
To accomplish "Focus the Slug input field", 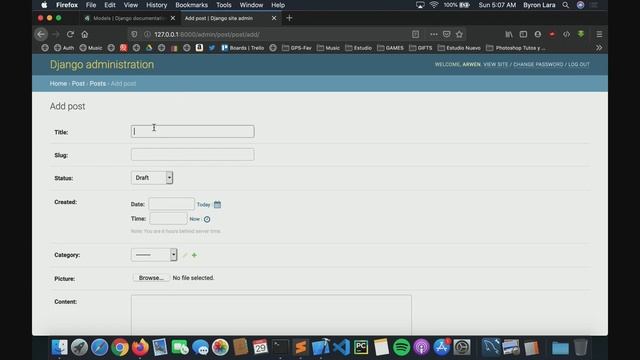I will click(x=193, y=154).
